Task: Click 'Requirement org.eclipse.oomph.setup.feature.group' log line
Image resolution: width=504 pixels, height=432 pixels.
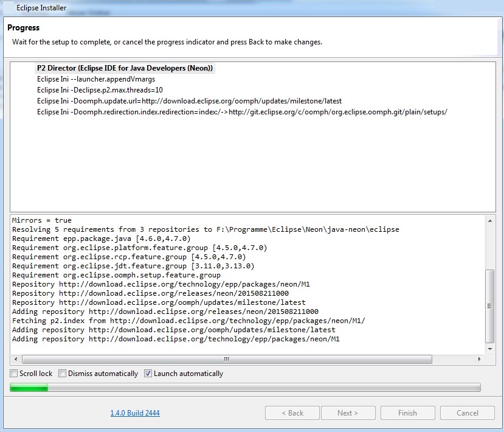Action: 116,275
